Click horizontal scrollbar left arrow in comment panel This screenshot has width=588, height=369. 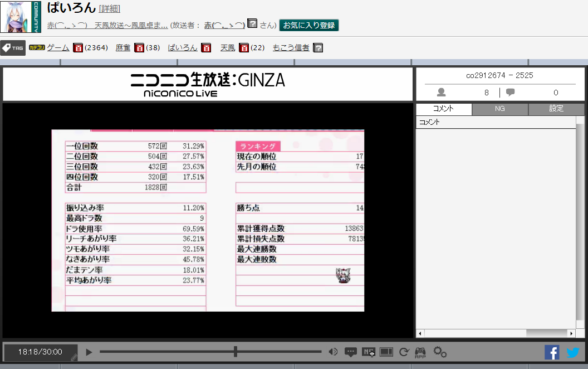(x=420, y=333)
